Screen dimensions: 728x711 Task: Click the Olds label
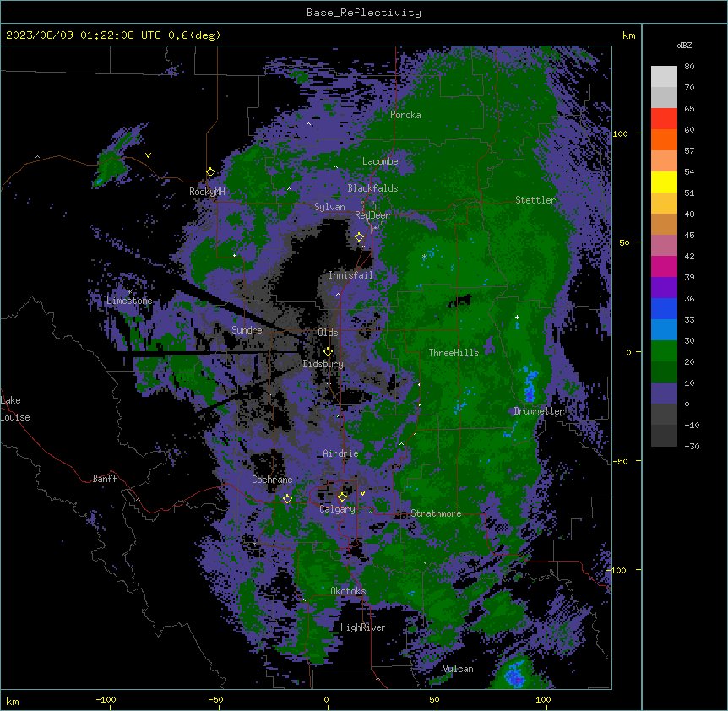[x=328, y=333]
